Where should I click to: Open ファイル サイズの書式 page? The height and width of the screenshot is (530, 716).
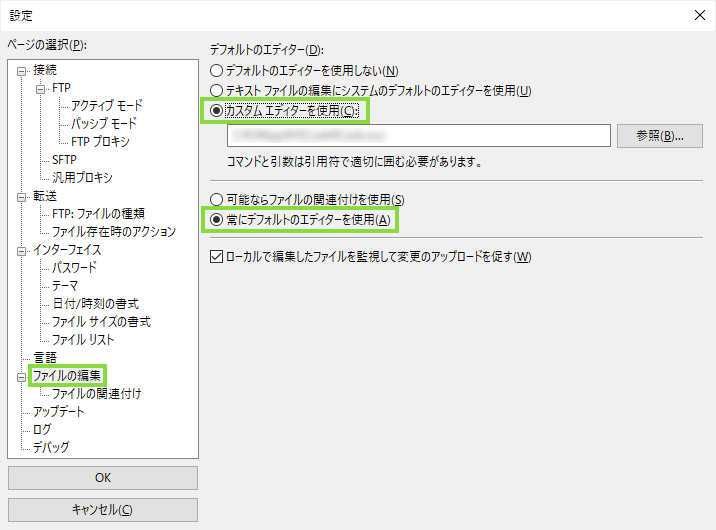click(x=101, y=322)
